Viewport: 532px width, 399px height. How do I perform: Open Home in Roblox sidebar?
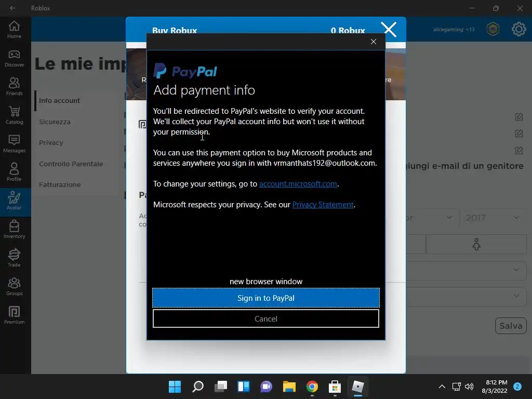14,30
